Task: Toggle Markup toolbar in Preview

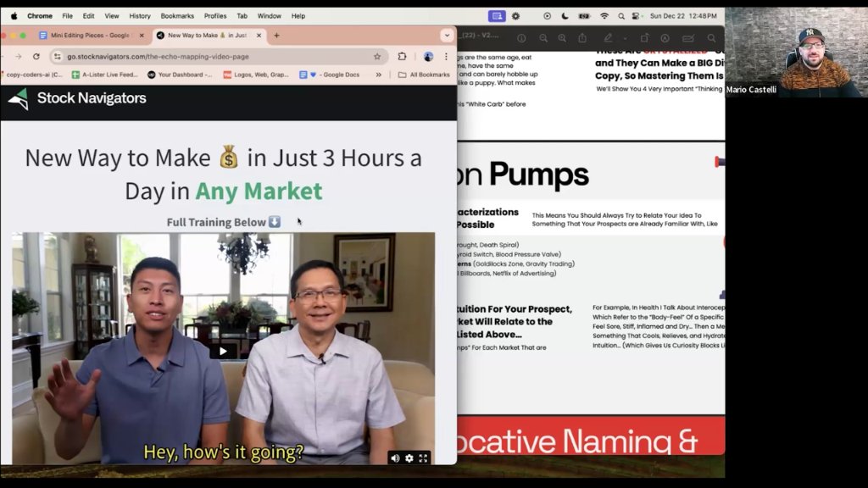Action: (665, 38)
